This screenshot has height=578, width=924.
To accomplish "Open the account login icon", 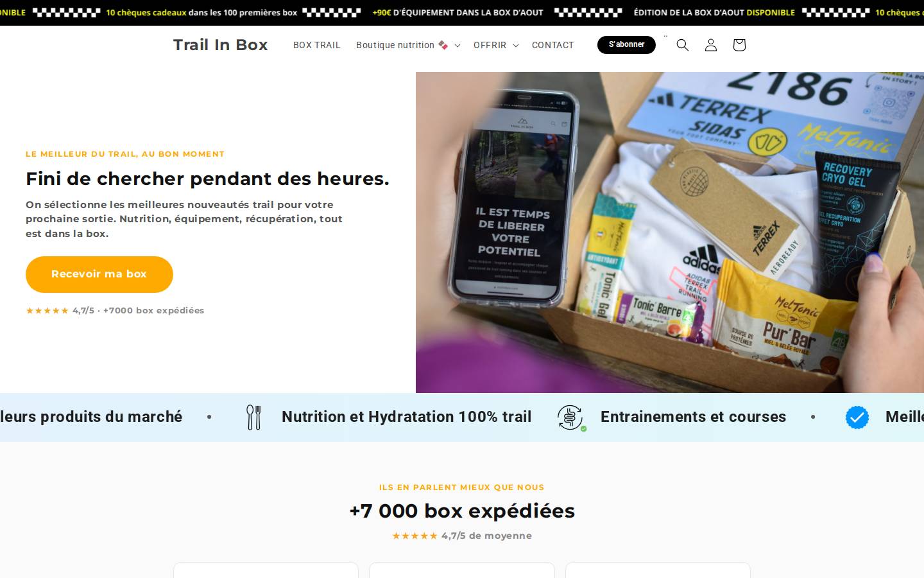I will [x=711, y=45].
